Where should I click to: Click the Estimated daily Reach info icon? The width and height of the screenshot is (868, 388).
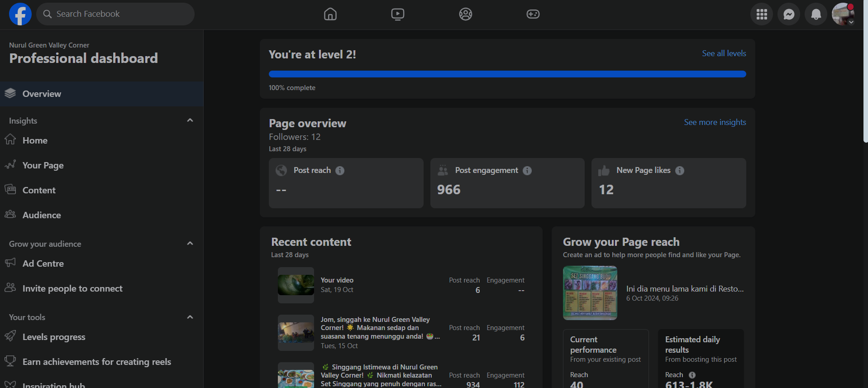pyautogui.click(x=692, y=375)
